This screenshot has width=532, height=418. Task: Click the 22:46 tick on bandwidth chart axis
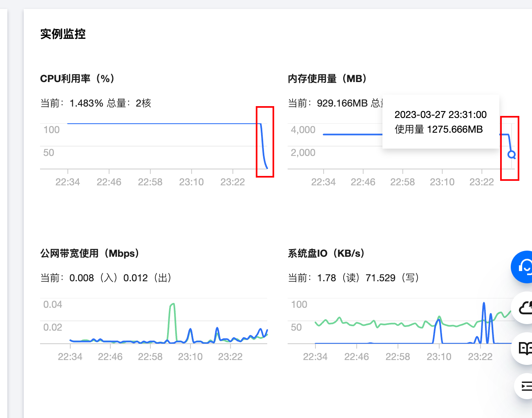(110, 357)
